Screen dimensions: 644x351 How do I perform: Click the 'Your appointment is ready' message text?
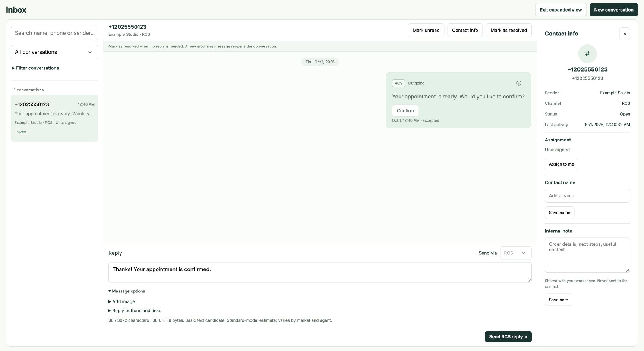click(458, 97)
